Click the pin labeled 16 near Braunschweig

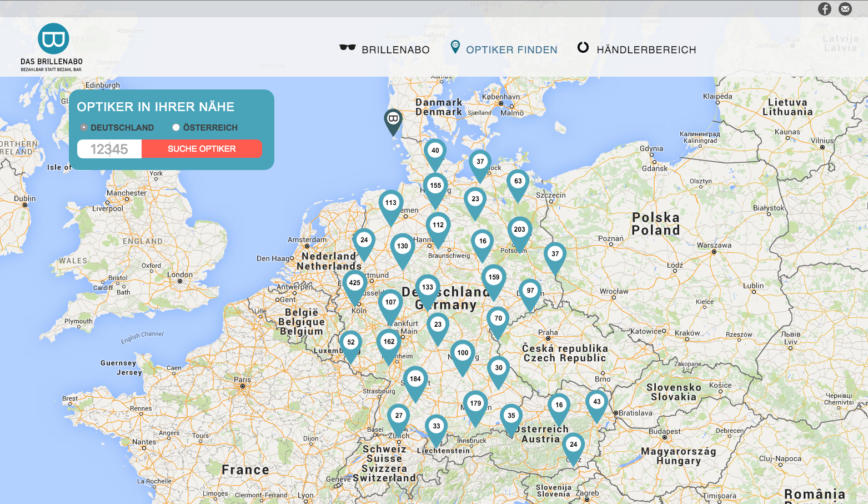click(x=483, y=246)
